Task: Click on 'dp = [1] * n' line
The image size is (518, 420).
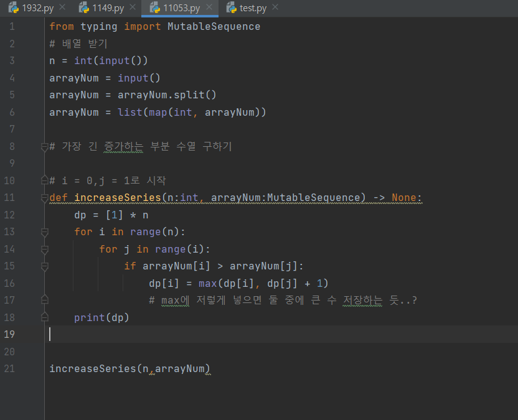Action: tap(111, 215)
